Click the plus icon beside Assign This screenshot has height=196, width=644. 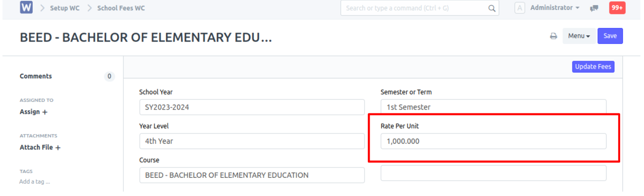(45, 112)
